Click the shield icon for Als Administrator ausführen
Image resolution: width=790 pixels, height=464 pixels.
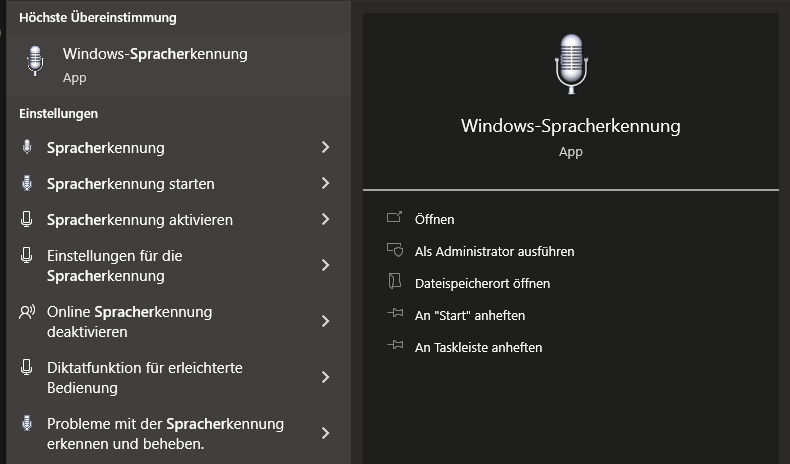(395, 250)
